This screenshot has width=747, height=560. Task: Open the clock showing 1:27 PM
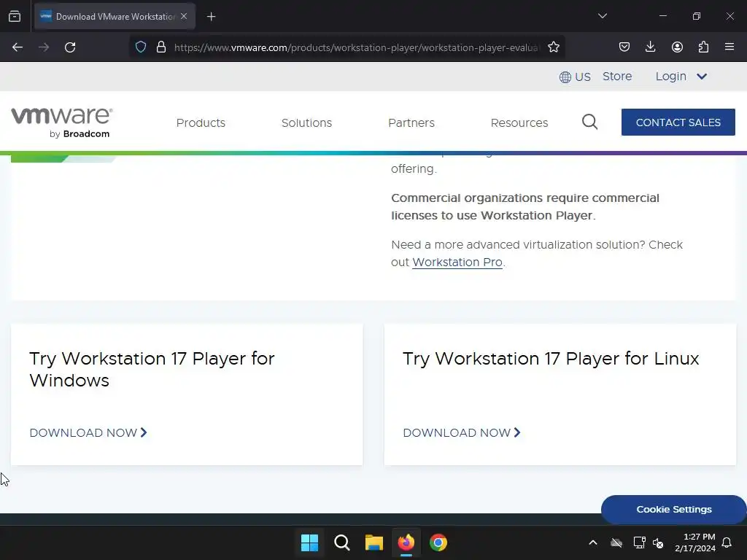point(695,542)
